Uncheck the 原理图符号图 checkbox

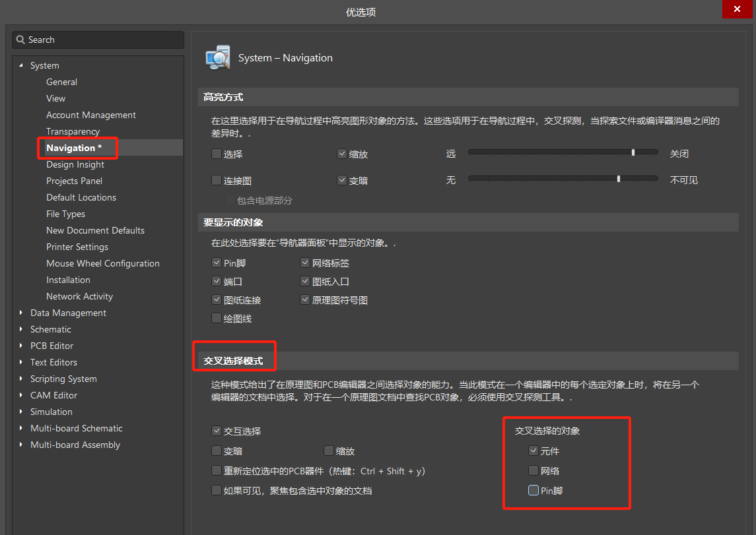pos(305,300)
